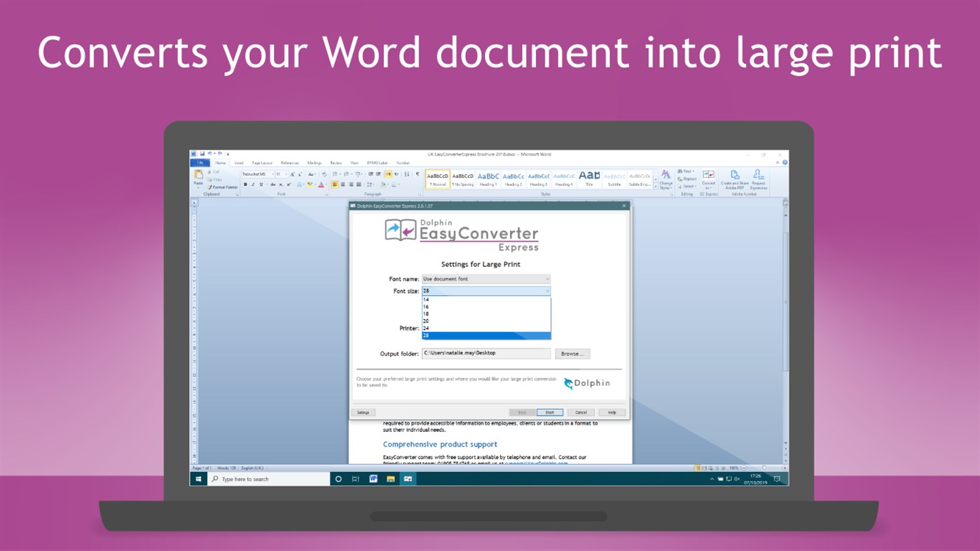Click the Numbering list icon
Viewport: 980px width, 551px height.
(x=347, y=174)
